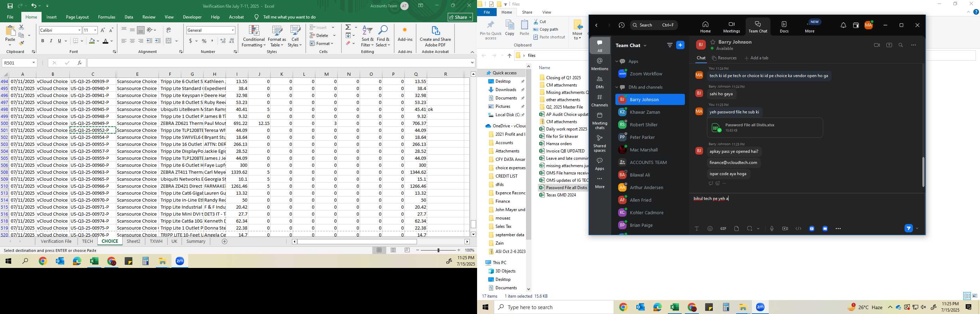
Task: Expand the Team Chat header dropdown
Action: [645, 46]
